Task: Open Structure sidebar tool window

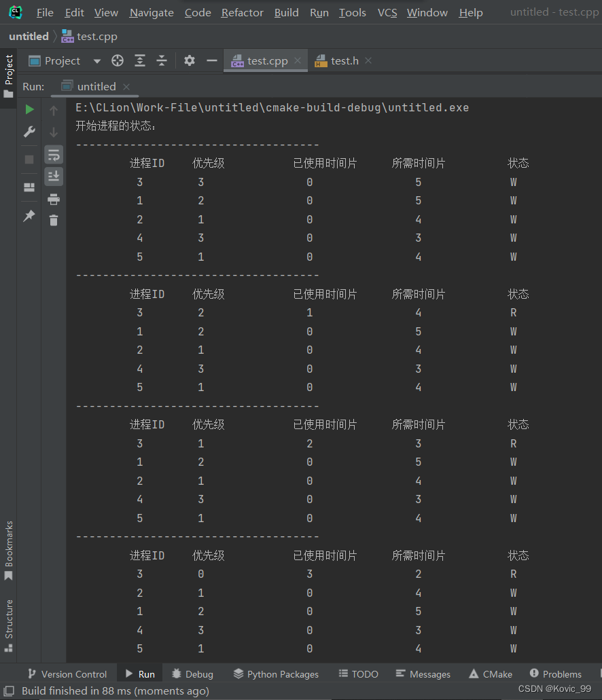Action: (x=8, y=625)
